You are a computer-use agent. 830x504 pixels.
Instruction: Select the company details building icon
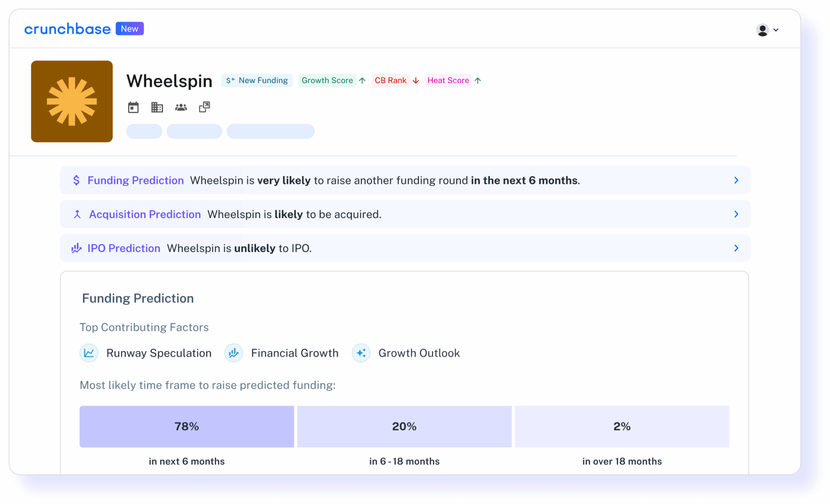pos(157,107)
